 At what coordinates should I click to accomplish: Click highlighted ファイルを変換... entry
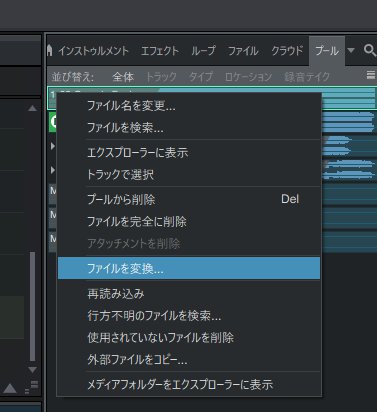(189, 268)
